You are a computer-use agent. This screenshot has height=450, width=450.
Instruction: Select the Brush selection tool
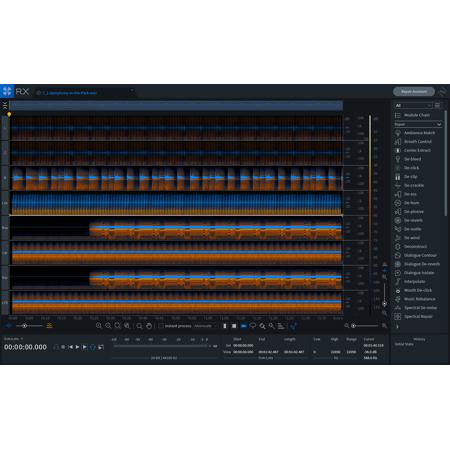coord(262,326)
